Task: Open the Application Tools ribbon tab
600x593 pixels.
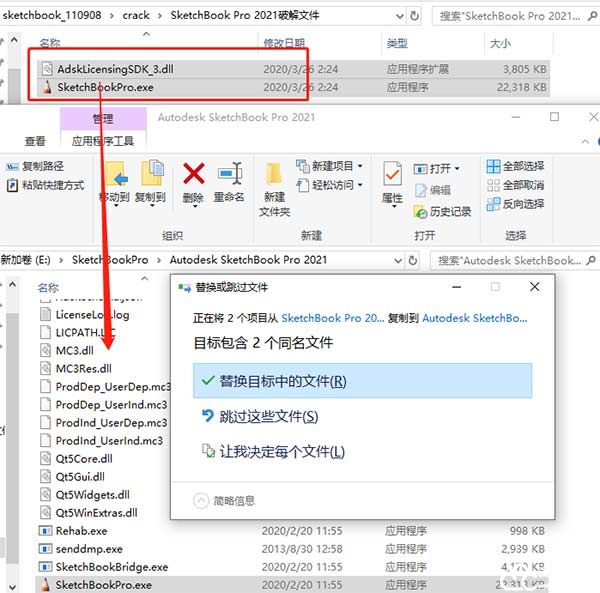Action: 103,141
